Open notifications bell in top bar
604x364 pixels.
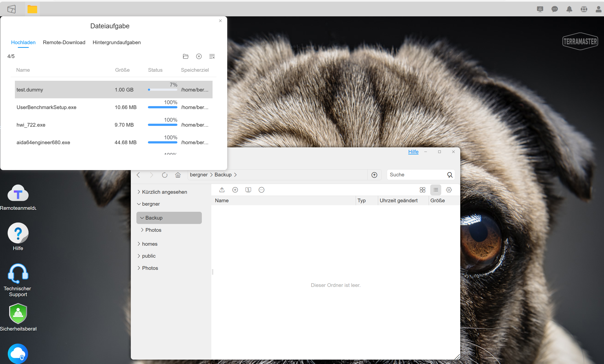tap(569, 9)
